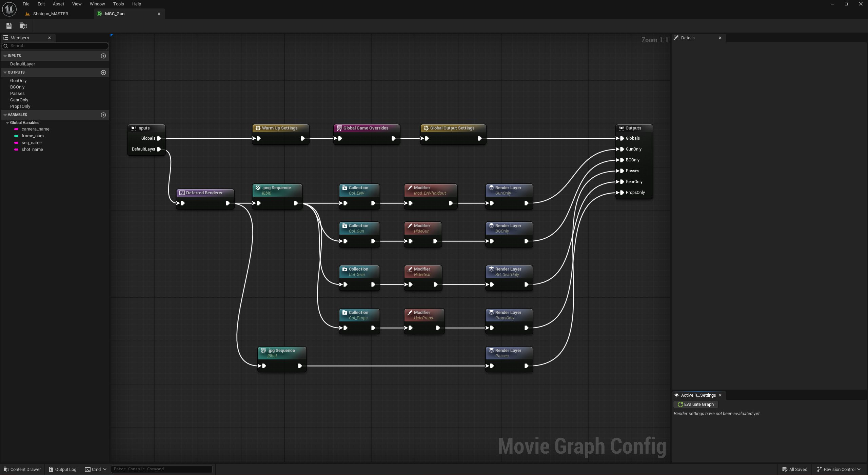Open the Content Drawer

(22, 469)
